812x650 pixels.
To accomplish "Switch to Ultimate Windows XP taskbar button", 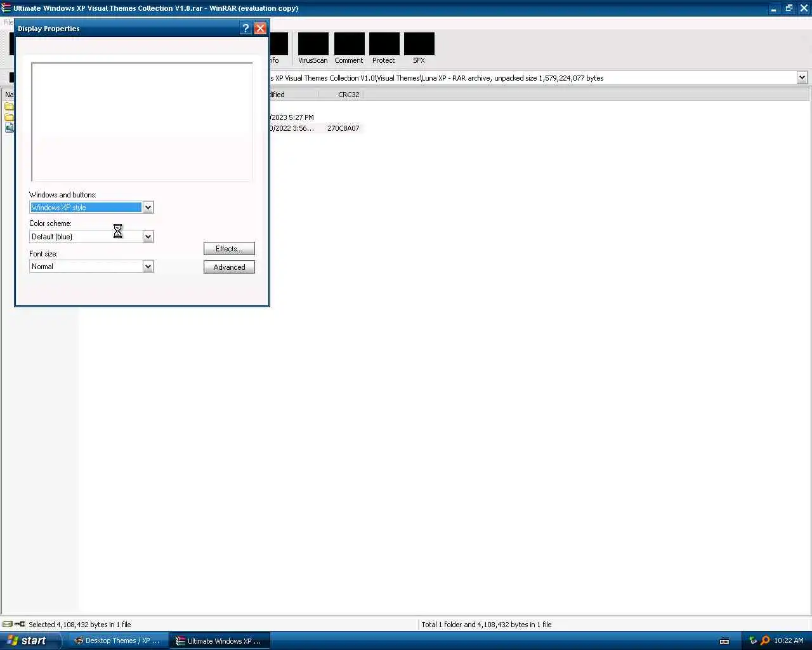I will point(219,641).
